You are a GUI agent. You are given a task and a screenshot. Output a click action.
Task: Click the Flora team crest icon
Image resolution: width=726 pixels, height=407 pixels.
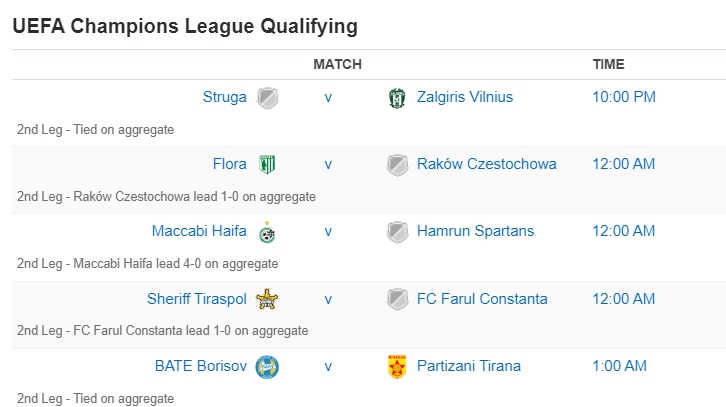pos(267,165)
